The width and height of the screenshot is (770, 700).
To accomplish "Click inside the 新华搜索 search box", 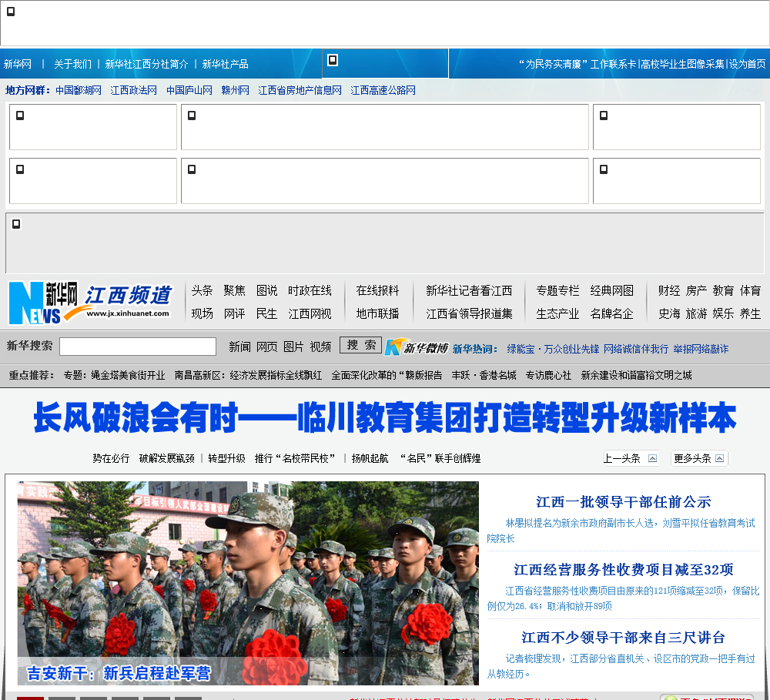I will pos(138,347).
